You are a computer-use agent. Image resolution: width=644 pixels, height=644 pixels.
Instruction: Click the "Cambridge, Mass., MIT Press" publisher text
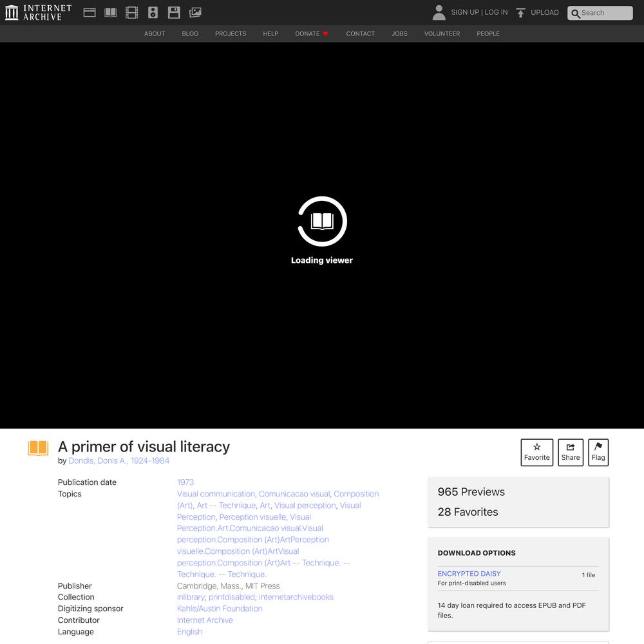229,585
